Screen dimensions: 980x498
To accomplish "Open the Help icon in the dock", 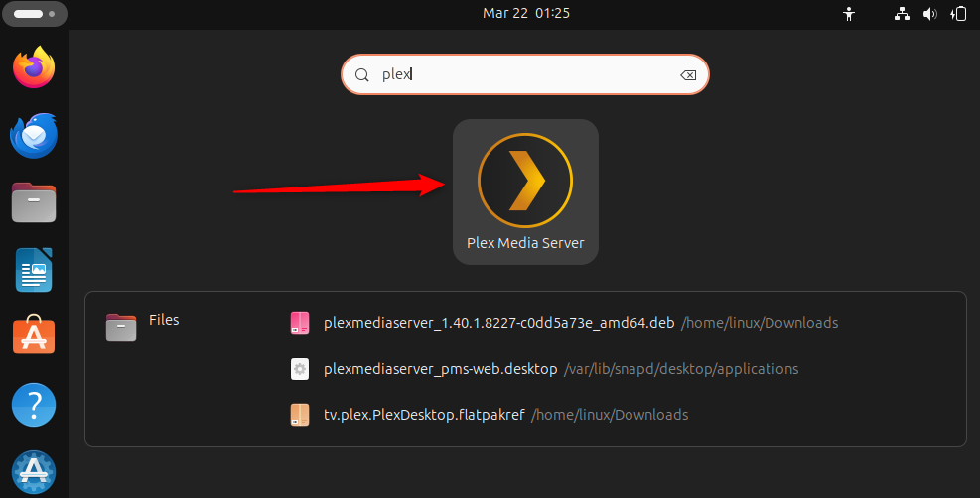I will tap(34, 405).
